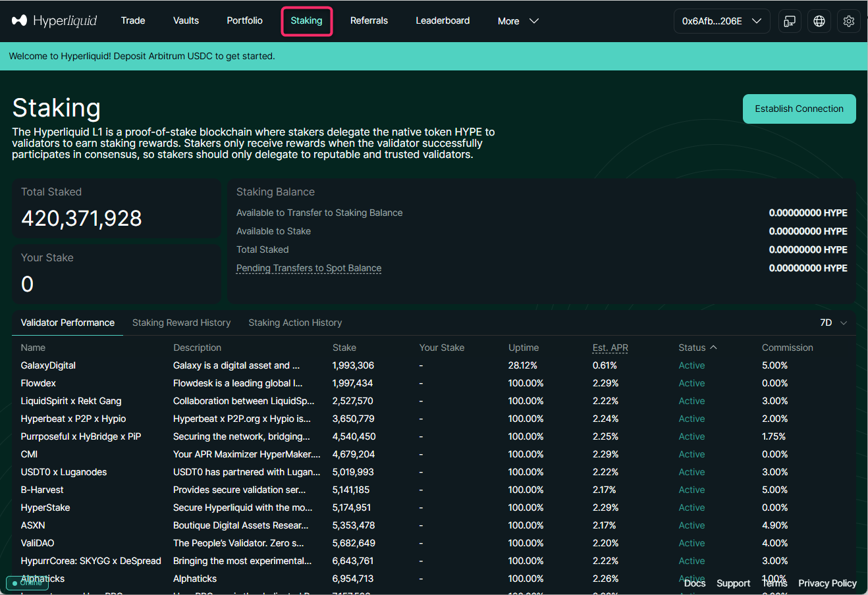The image size is (868, 595).
Task: Open the 0x6Afb...206E wallet dropdown
Action: tap(721, 21)
